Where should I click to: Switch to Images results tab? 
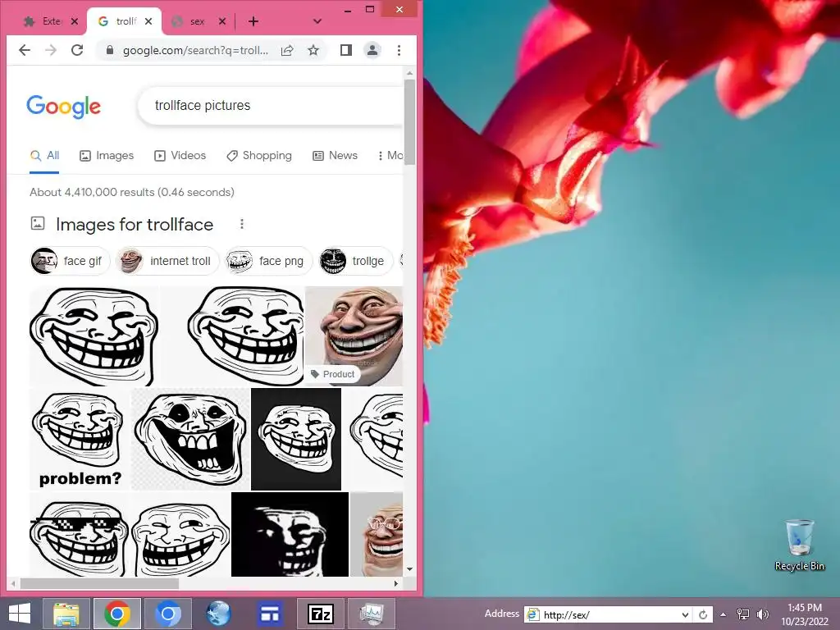pos(107,155)
